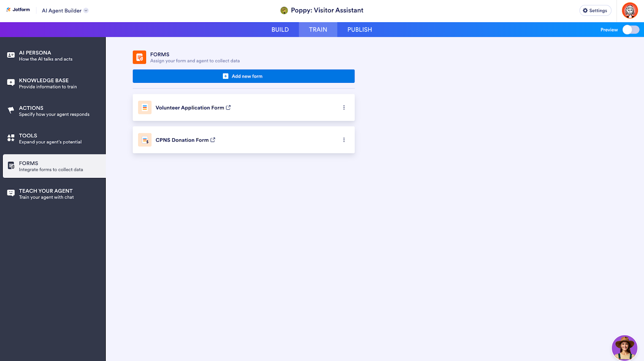Open the user profile avatar
644x361 pixels.
click(630, 11)
